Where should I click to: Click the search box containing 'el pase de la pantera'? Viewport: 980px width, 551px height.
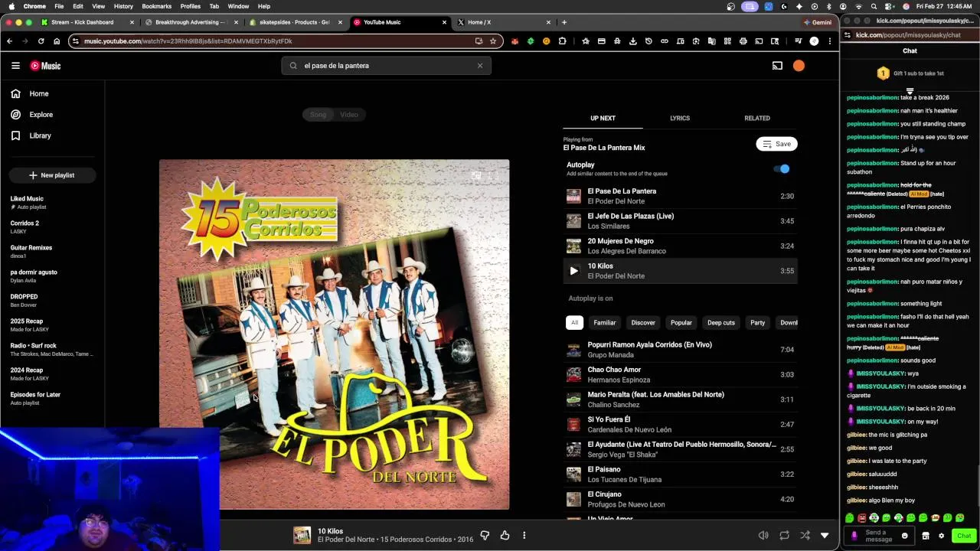point(386,66)
